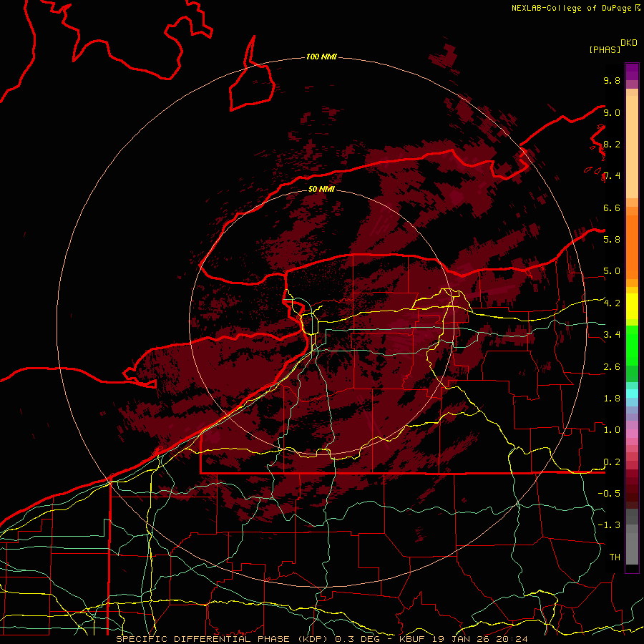This screenshot has height=644, width=644.
Task: Click the cyan band of the color bar
Action: click(632, 394)
